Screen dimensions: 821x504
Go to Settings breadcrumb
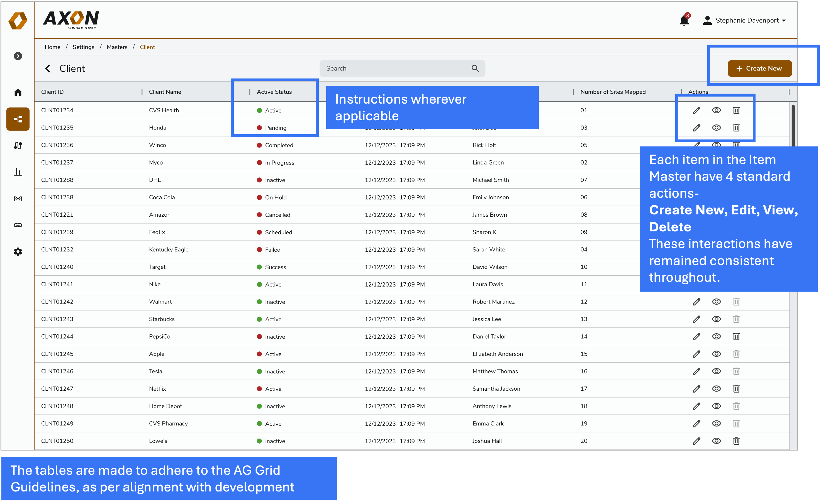[83, 47]
